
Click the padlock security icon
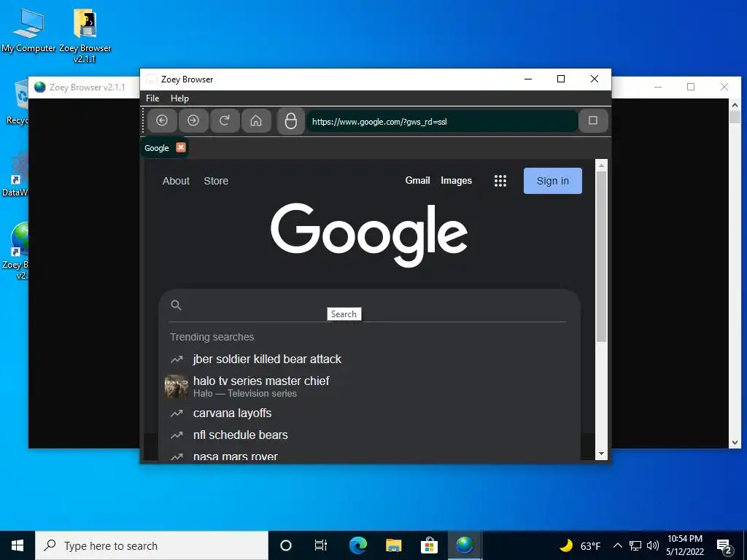(x=290, y=121)
